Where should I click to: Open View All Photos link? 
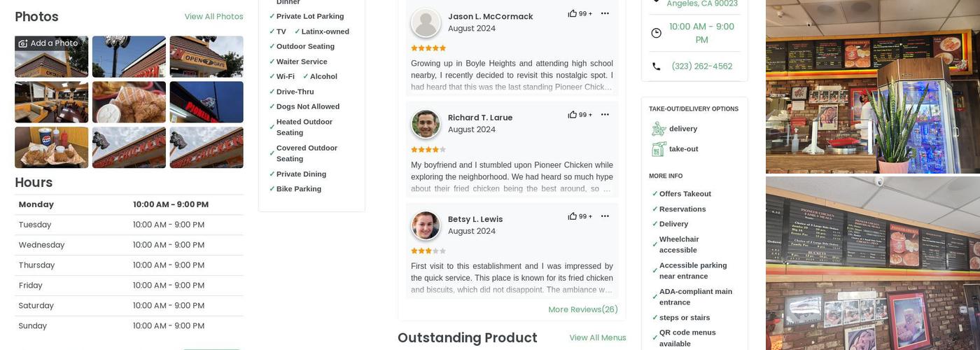pyautogui.click(x=213, y=17)
